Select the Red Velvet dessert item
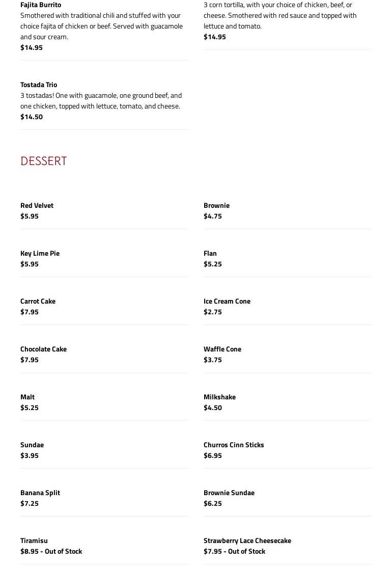The height and width of the screenshot is (570, 392). click(37, 205)
